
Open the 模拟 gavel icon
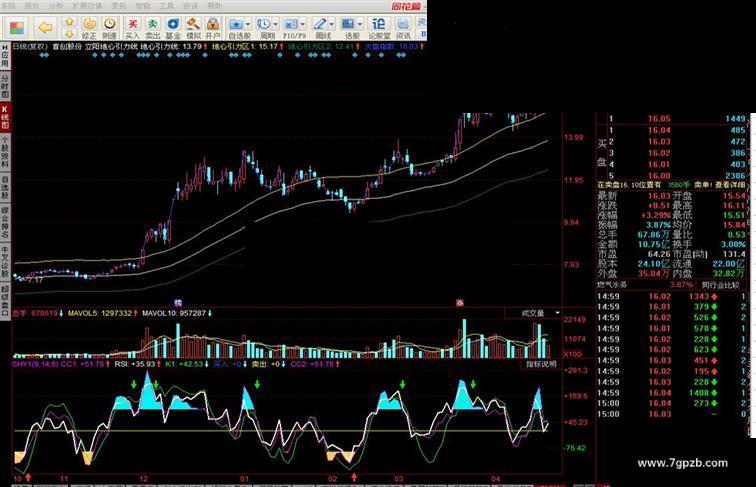tap(193, 28)
